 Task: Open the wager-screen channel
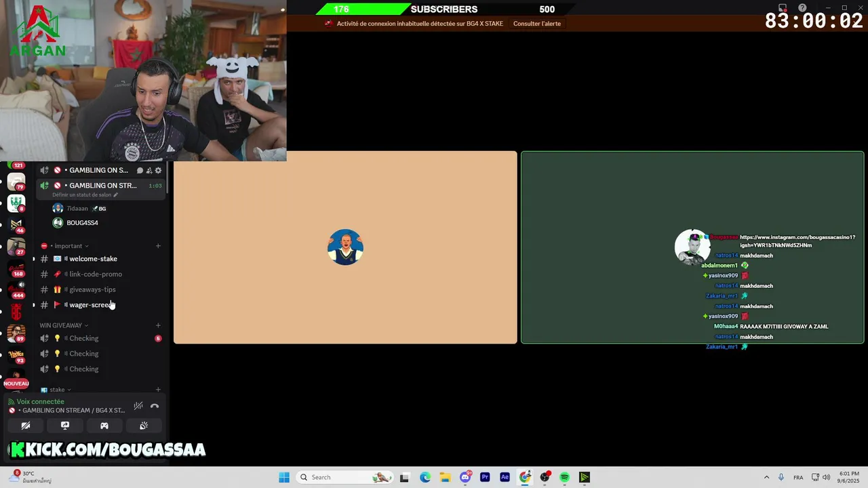[100, 305]
